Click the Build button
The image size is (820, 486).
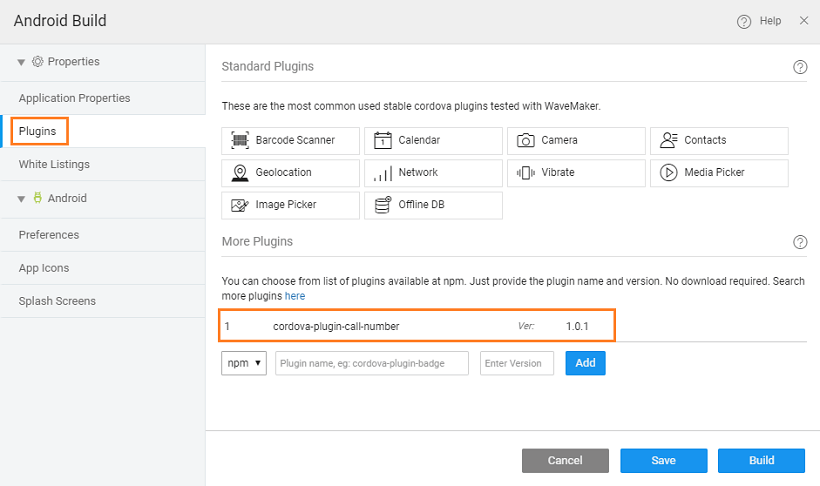(x=761, y=460)
